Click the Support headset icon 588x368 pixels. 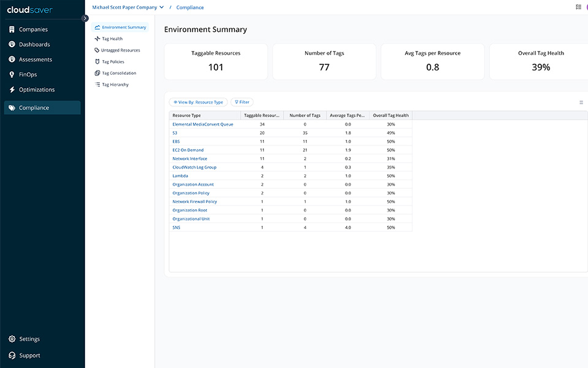12,355
